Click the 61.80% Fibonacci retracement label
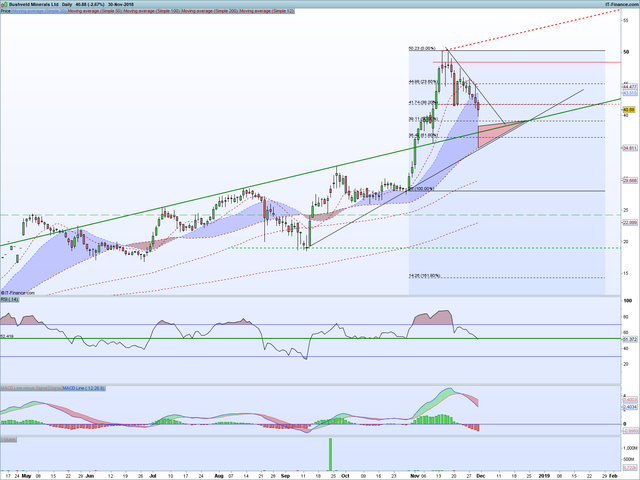This screenshot has width=640, height=480. click(424, 136)
